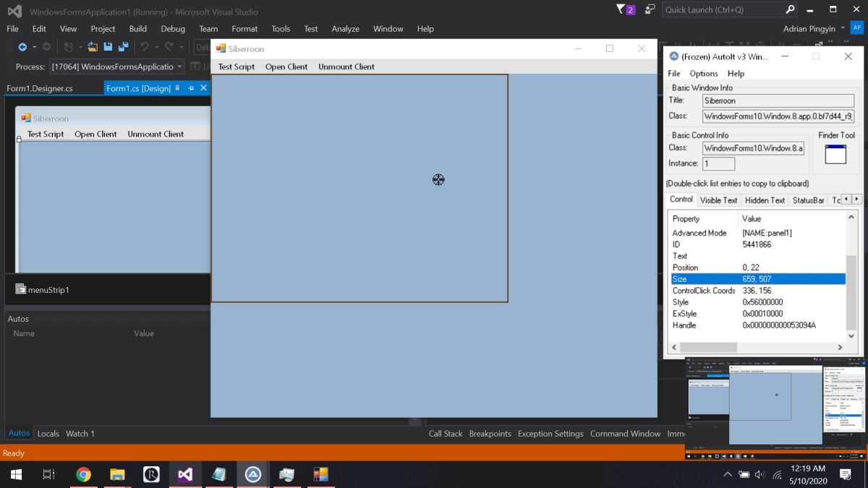Switch to the Form1.Designer.cs tab
Image resolution: width=868 pixels, height=488 pixels.
pos(40,88)
